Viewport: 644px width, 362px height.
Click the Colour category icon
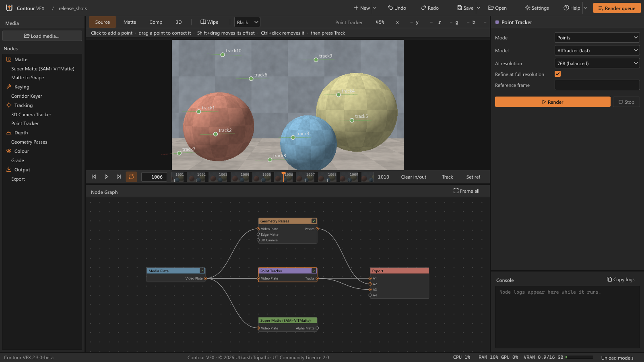pyautogui.click(x=9, y=151)
